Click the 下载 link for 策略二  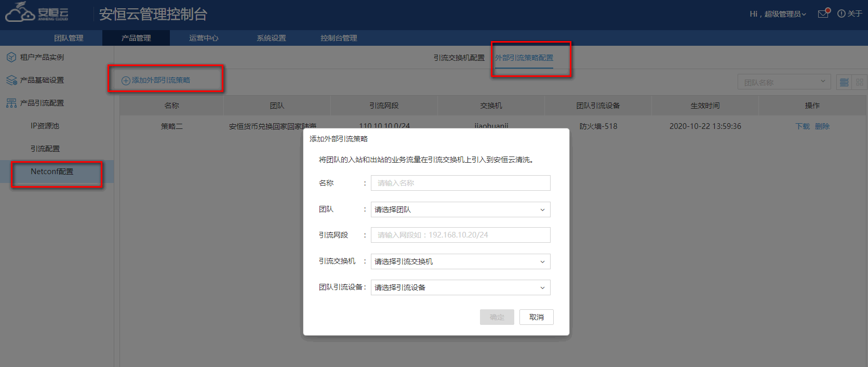pos(803,126)
